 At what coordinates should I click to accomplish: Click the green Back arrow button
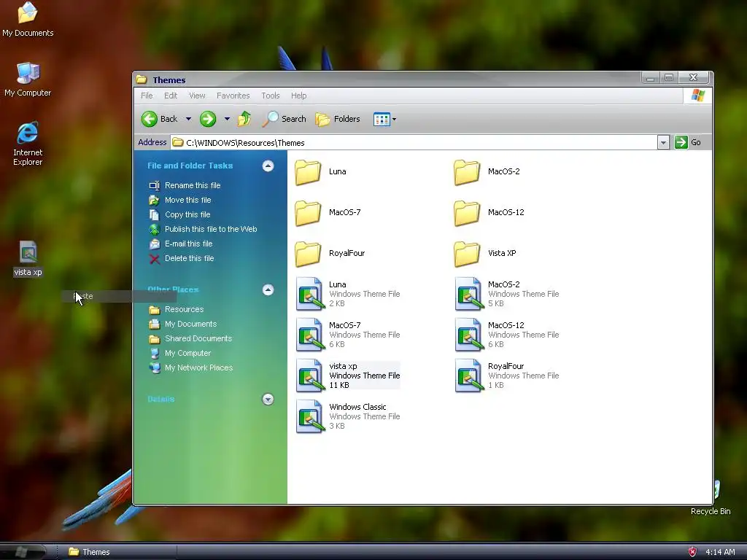pyautogui.click(x=149, y=119)
